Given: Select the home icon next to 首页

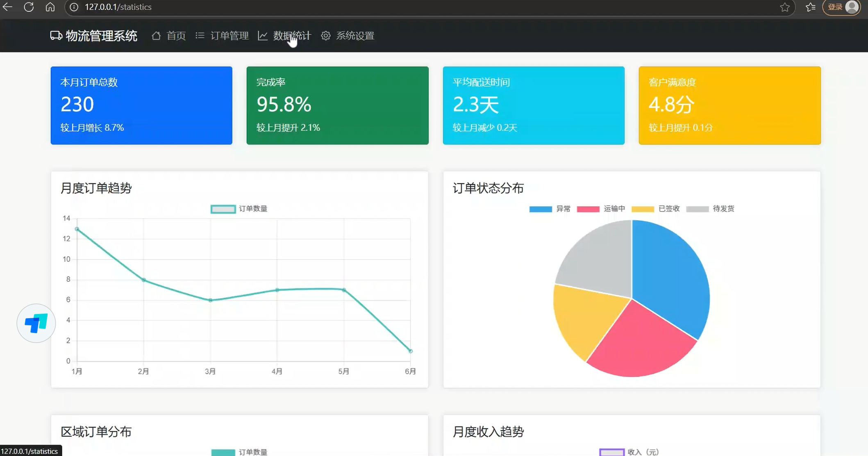Looking at the screenshot, I should tap(156, 36).
